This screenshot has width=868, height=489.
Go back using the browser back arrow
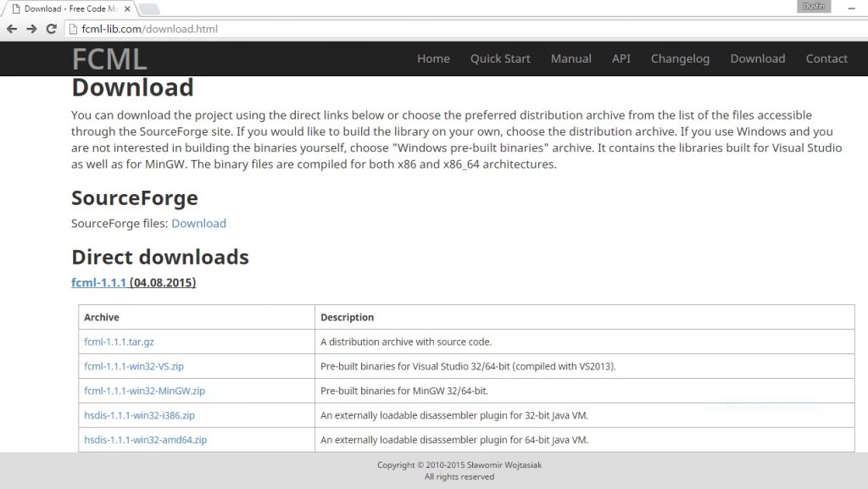[12, 29]
